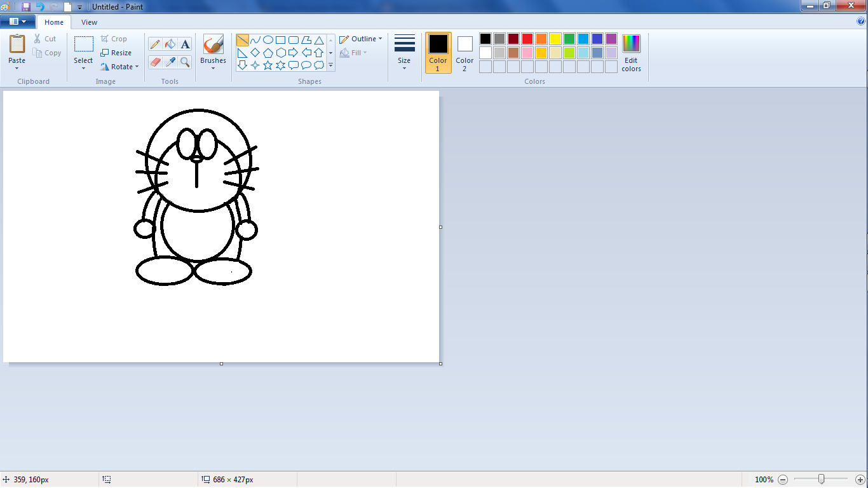Choose the Rounded rectangular callout shape

[x=294, y=65]
